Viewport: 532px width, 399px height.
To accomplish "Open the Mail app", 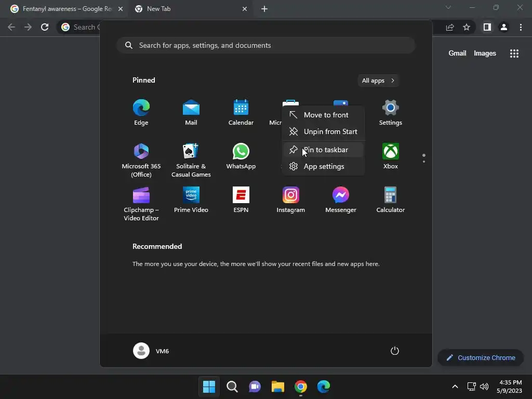I will [x=191, y=113].
